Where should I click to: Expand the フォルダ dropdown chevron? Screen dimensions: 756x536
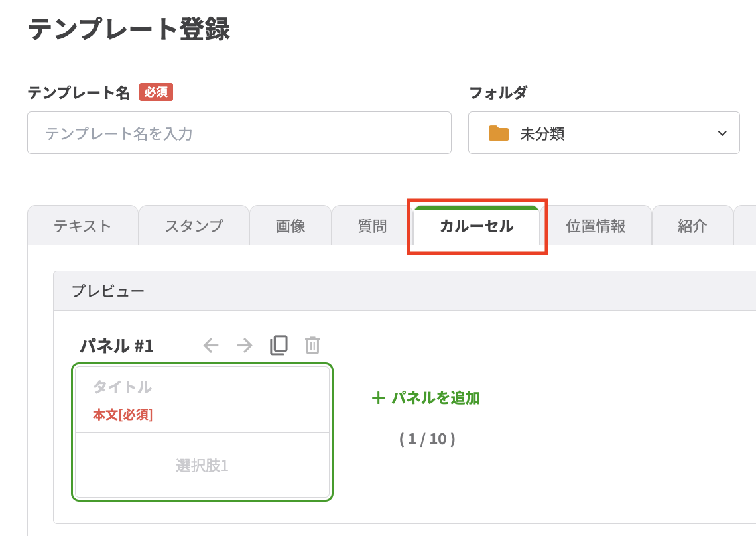click(722, 133)
